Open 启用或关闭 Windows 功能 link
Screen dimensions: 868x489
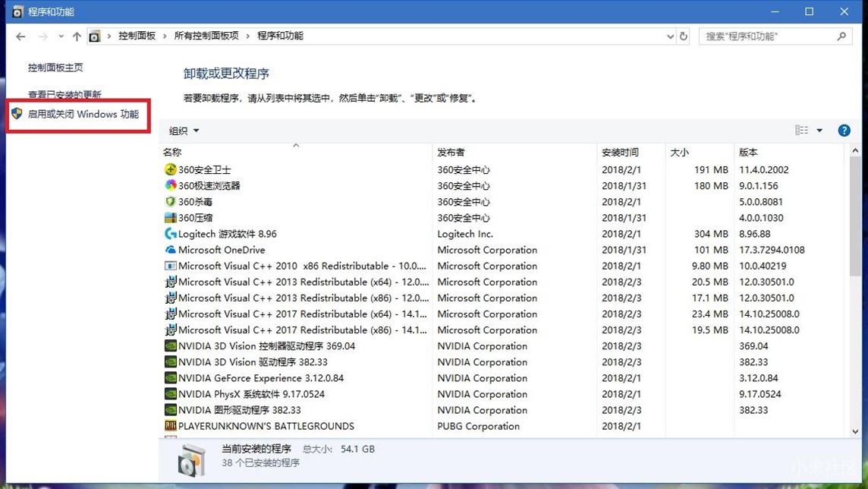click(83, 114)
